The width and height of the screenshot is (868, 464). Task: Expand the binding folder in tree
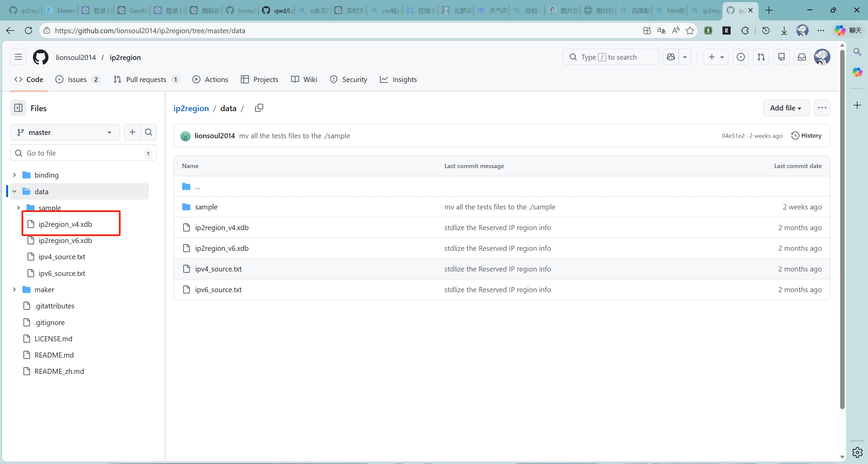[x=14, y=175]
